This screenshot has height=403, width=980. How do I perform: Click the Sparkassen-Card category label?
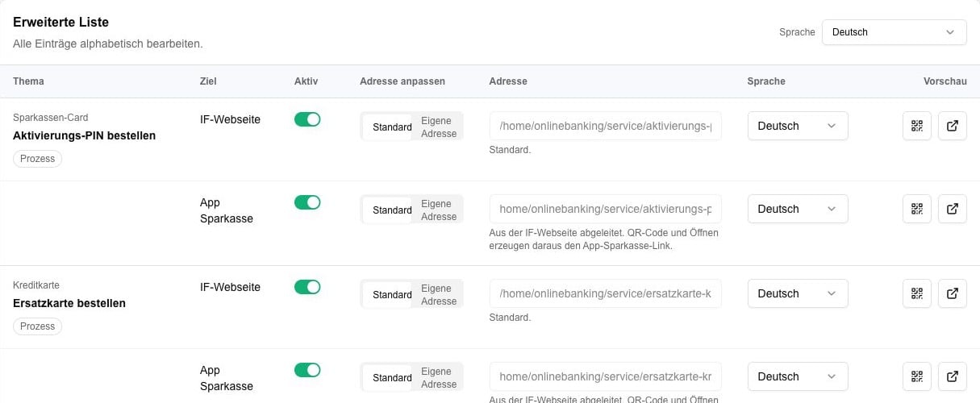coord(50,118)
